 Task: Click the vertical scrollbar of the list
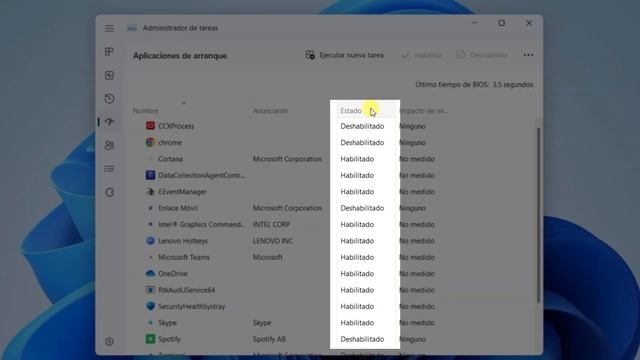pyautogui.click(x=538, y=215)
